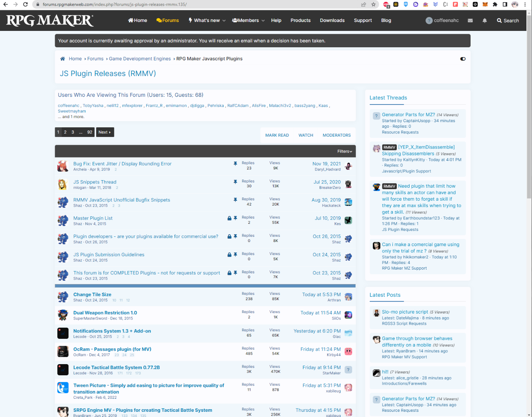Open the Support nav item

[363, 20]
